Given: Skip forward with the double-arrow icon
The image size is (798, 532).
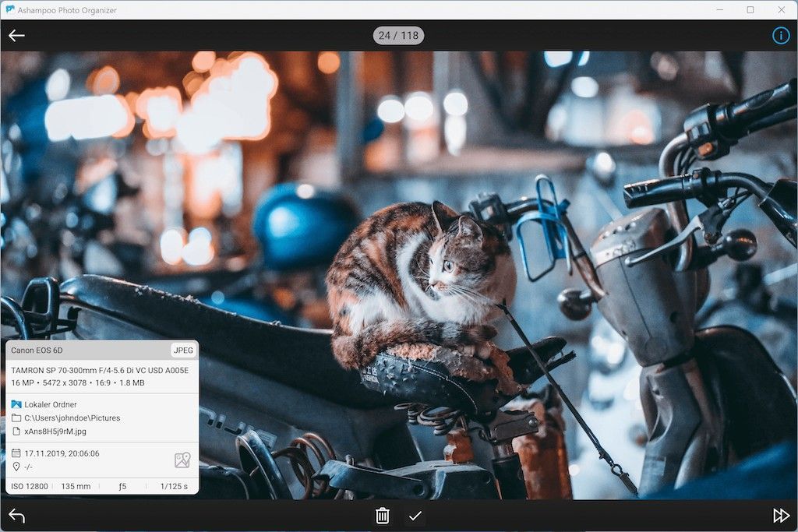Looking at the screenshot, I should point(780,516).
